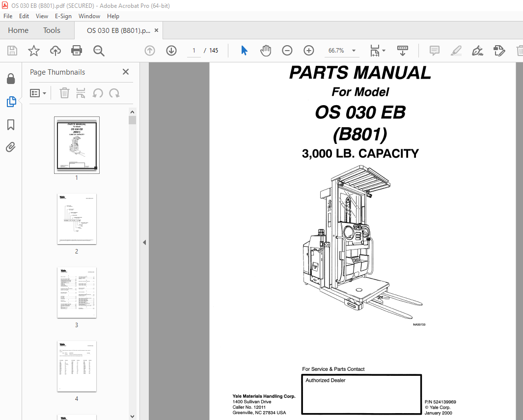This screenshot has height=420, width=523.
Task: Select the OS 030 EB (B801) document tab
Action: (118, 30)
